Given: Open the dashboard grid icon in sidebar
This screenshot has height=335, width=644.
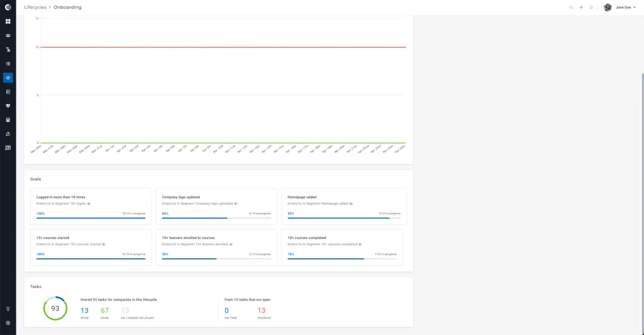Looking at the screenshot, I should (8, 21).
